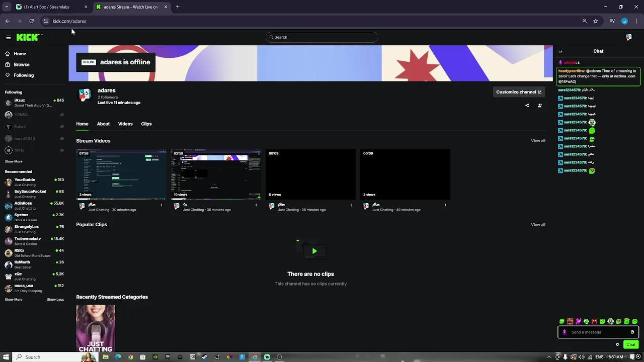The height and width of the screenshot is (362, 644).
Task: Expand Following list with Show More
Action: (14, 161)
